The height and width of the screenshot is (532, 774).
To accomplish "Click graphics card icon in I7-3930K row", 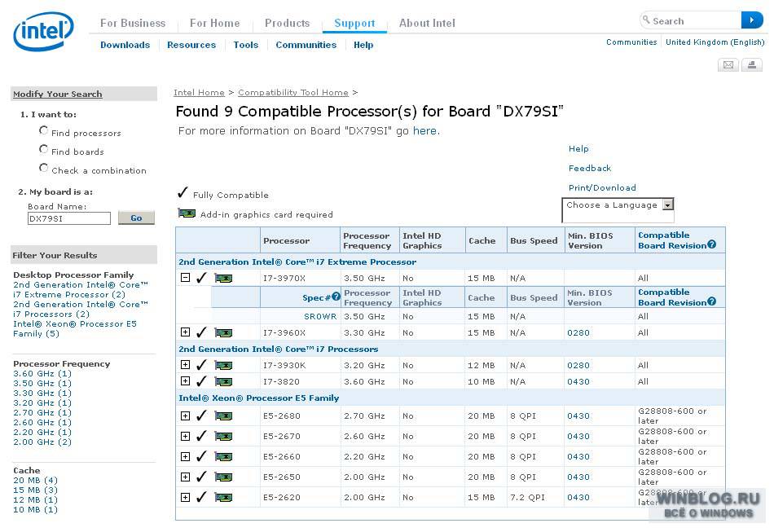I will pos(223,366).
